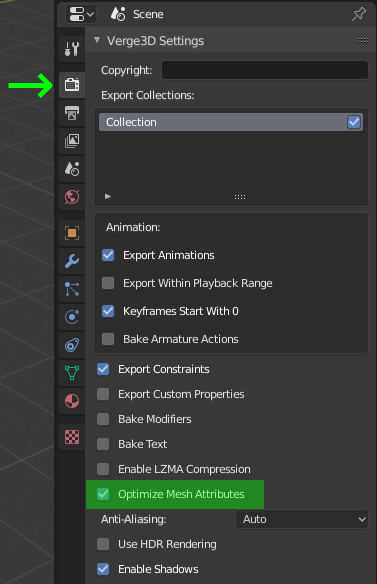Open the Output properties tab

(x=72, y=113)
